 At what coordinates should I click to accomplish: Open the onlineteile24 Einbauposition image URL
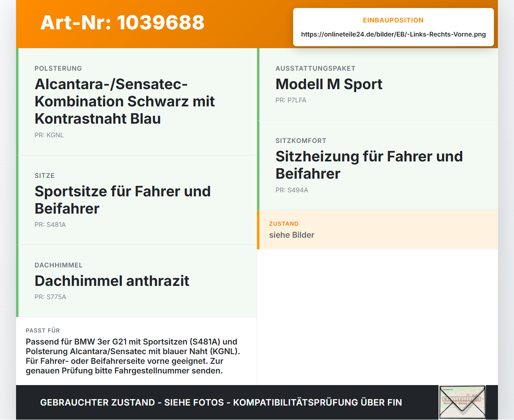(394, 35)
